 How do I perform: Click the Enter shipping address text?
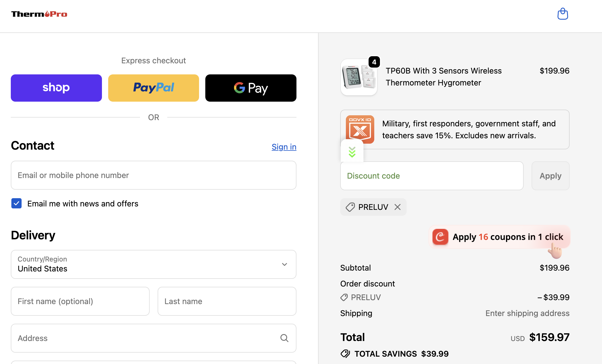[x=527, y=313]
